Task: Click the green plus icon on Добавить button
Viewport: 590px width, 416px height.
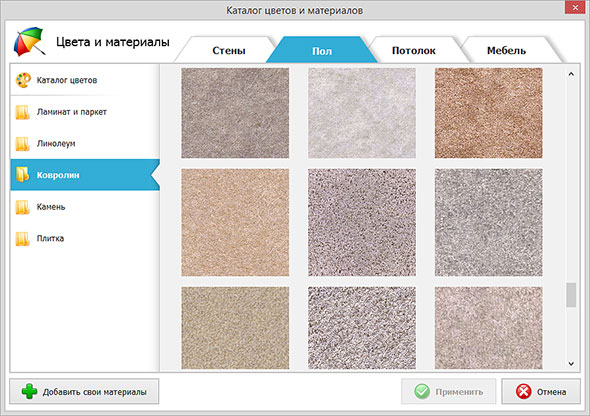Action: coord(29,392)
